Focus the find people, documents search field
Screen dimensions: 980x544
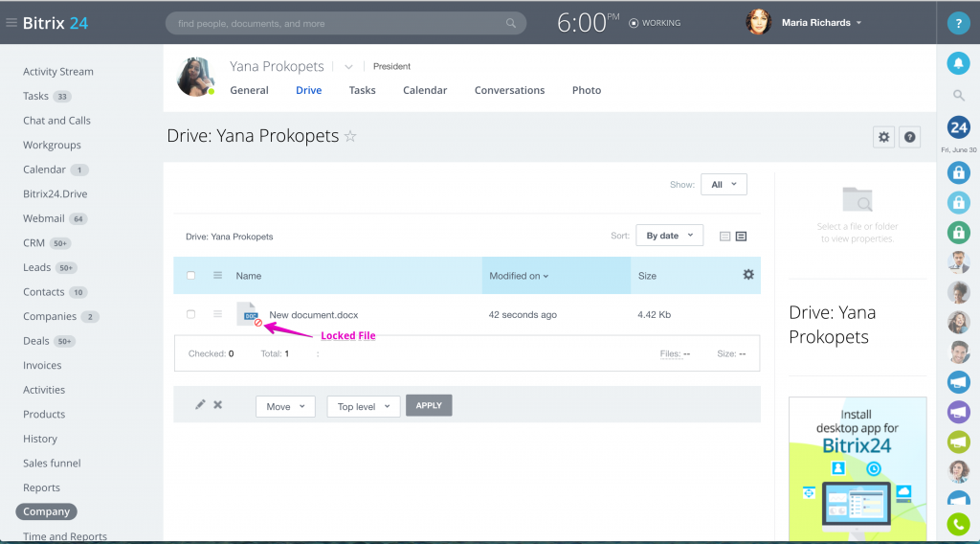point(345,23)
